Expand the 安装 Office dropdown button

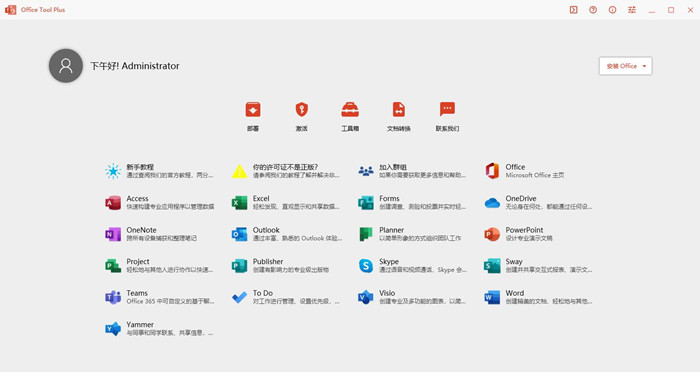pyautogui.click(x=625, y=66)
